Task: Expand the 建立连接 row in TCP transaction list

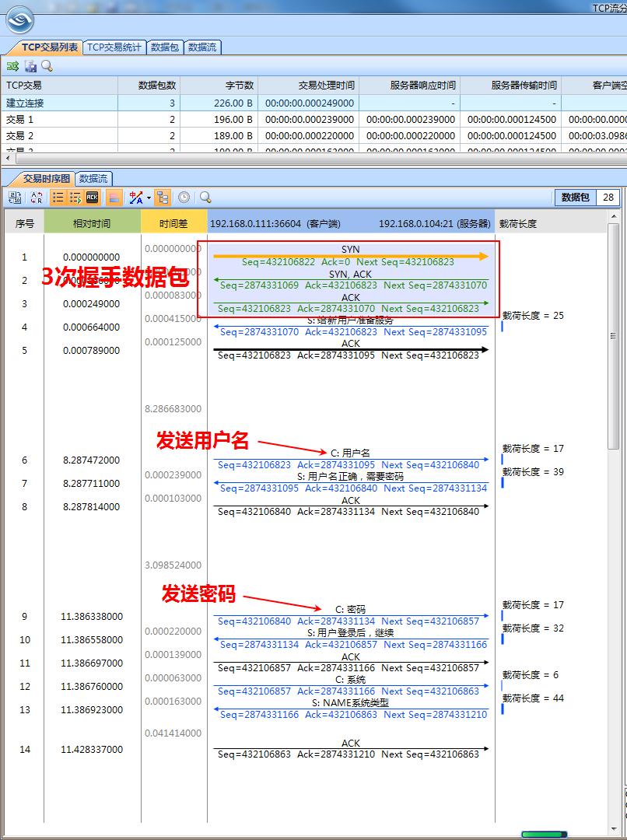Action: click(26, 102)
